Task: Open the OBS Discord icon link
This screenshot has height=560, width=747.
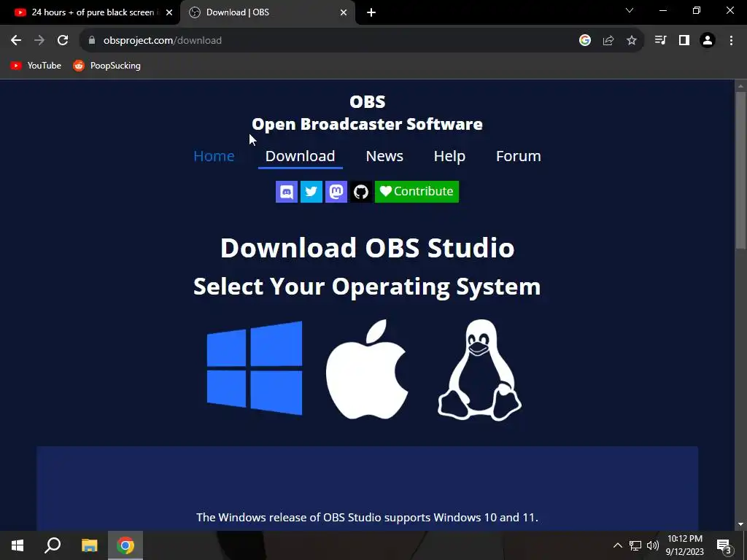Action: click(x=286, y=192)
